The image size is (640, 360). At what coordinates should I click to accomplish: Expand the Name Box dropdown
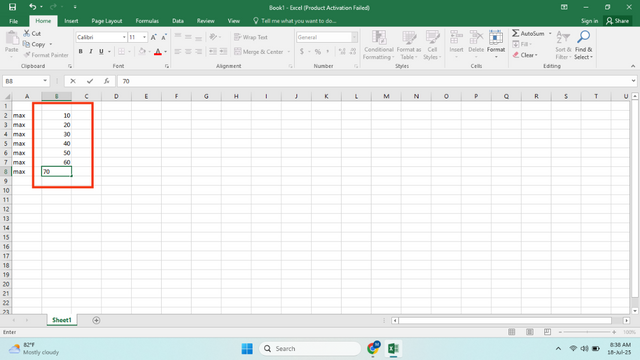[x=45, y=81]
